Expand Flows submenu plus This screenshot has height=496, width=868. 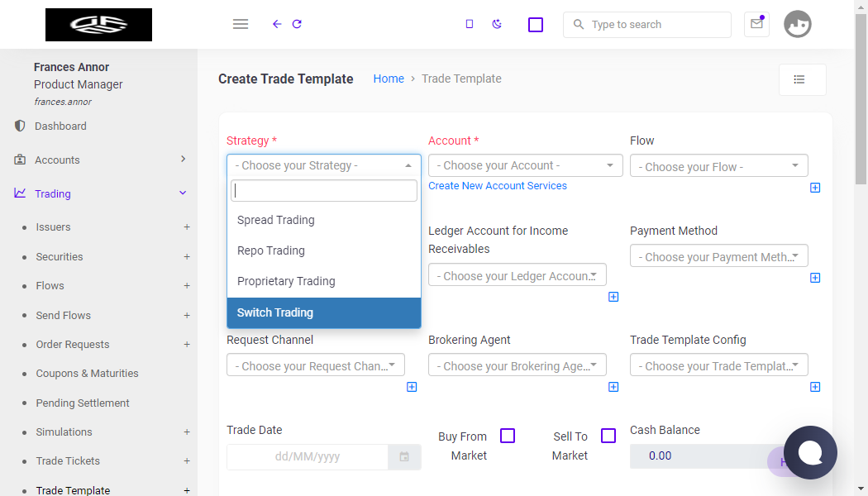187,286
